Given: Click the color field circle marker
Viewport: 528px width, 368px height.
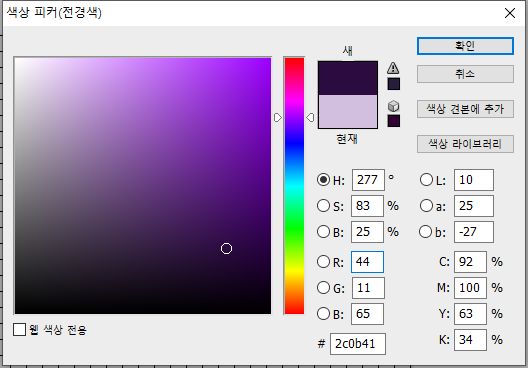Looking at the screenshot, I should 226,248.
